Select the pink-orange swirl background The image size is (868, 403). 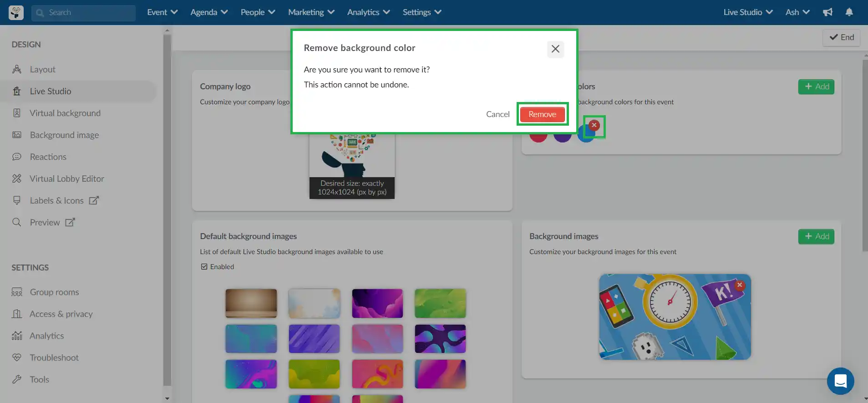(377, 374)
